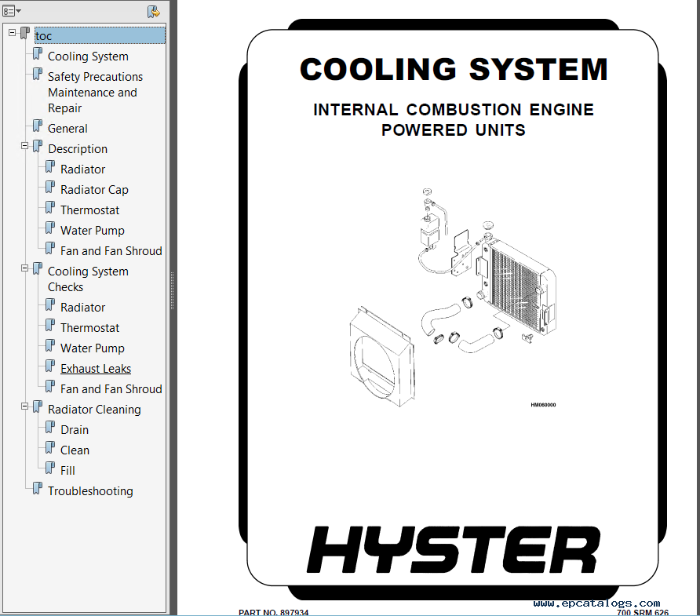Click the 700 SRM 626 text

pyautogui.click(x=643, y=612)
